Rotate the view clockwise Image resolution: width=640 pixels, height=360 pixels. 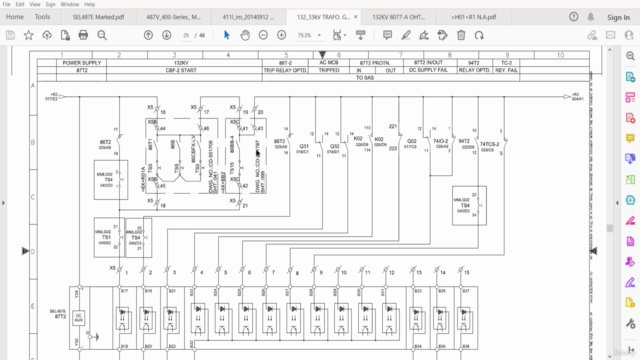(x=479, y=35)
